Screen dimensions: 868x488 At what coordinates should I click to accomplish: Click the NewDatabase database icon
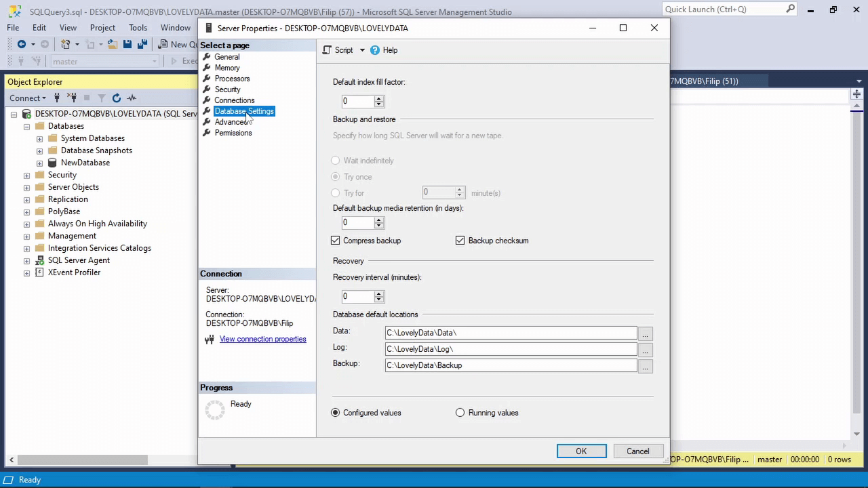coord(52,163)
